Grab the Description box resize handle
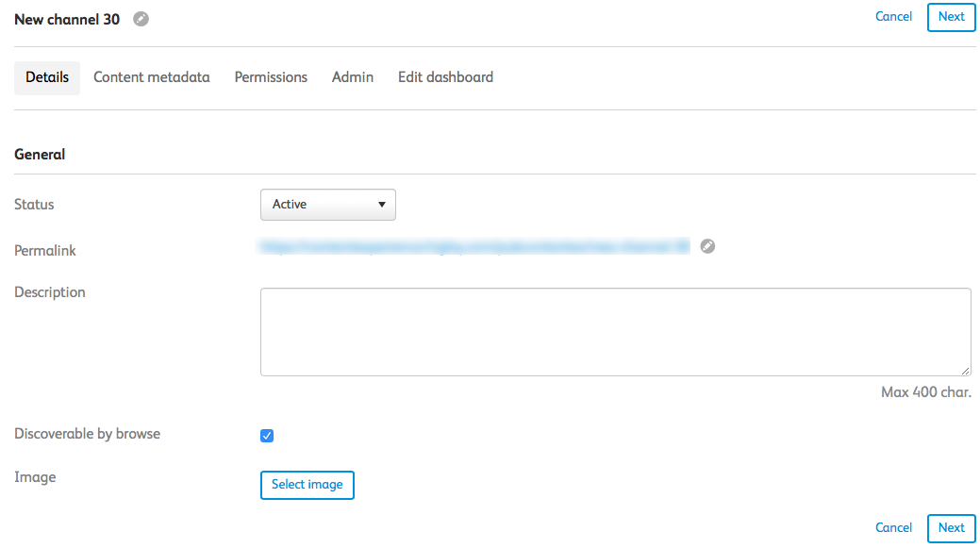 coord(965,371)
